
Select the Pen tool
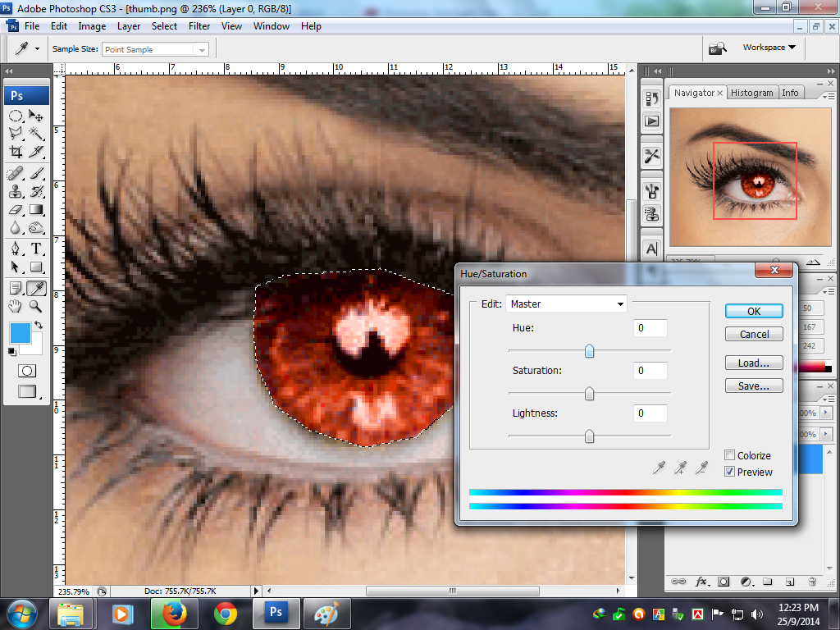pyautogui.click(x=16, y=249)
